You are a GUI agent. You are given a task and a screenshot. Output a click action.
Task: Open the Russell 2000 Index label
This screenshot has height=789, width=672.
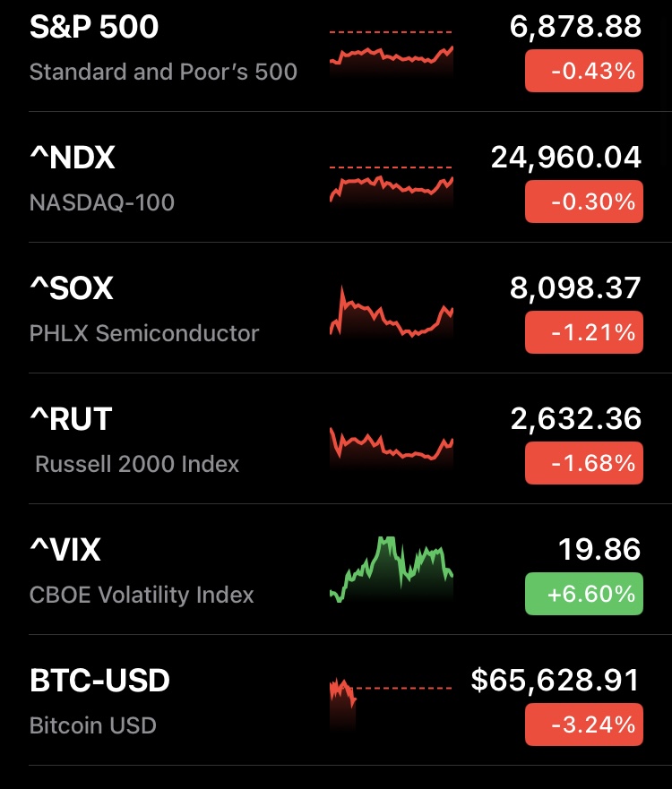pos(137,464)
